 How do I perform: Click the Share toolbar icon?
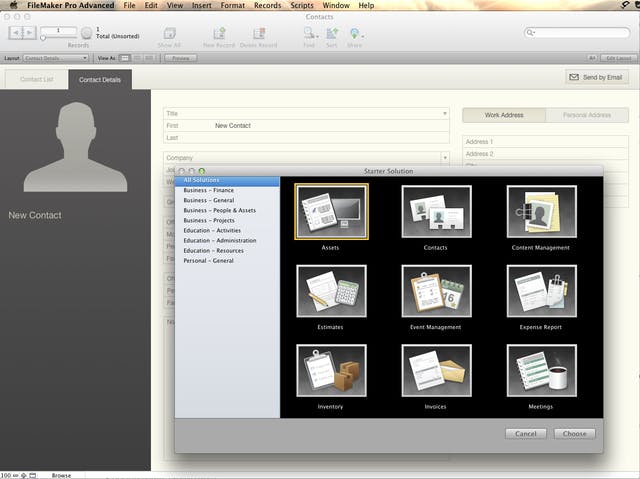[x=354, y=33]
